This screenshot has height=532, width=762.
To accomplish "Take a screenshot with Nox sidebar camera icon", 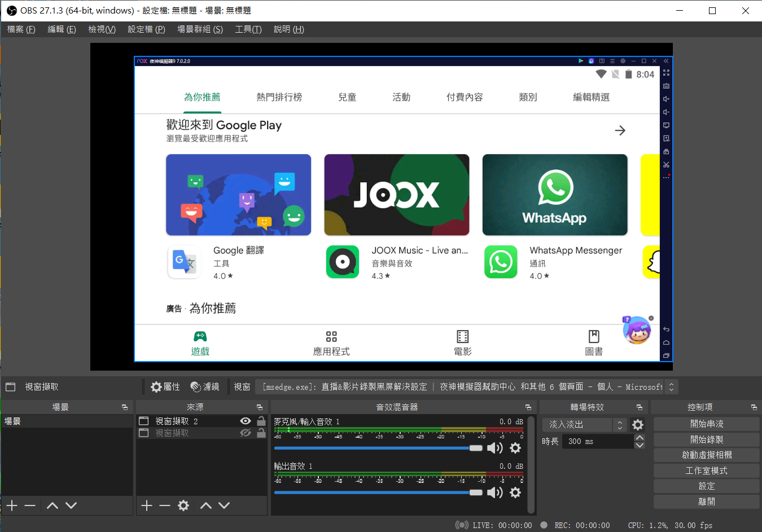I will click(666, 86).
